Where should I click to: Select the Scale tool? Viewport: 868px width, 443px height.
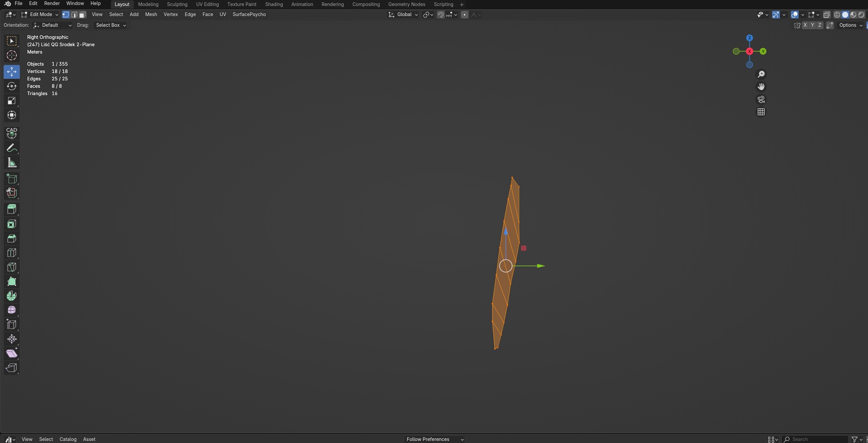[11, 101]
